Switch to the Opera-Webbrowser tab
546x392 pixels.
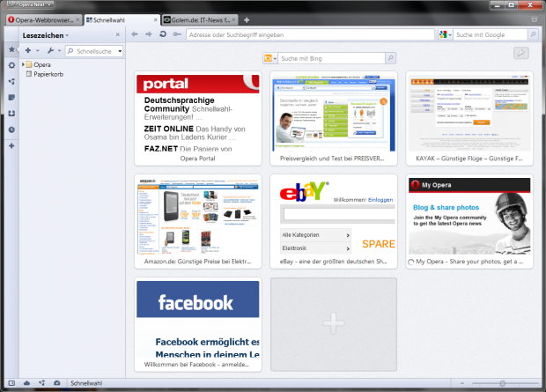point(44,20)
